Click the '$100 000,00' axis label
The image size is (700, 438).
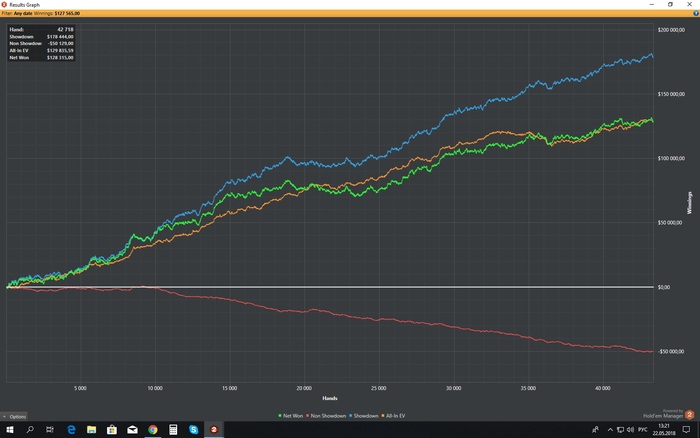pyautogui.click(x=671, y=159)
